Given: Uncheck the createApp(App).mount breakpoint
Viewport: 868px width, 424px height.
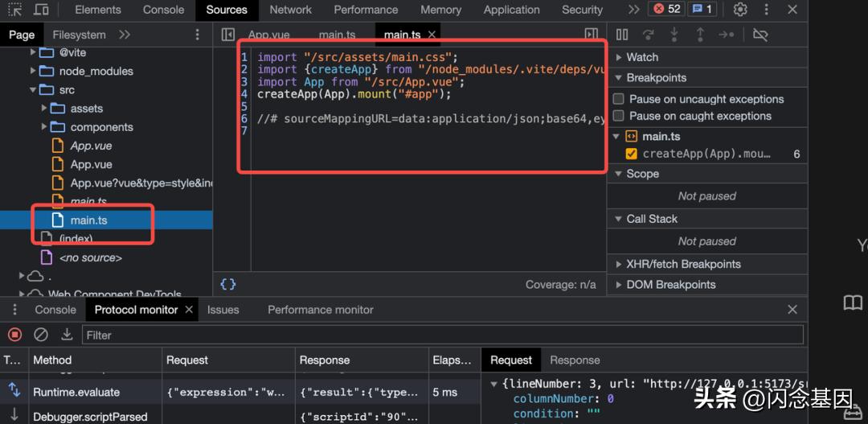Looking at the screenshot, I should 631,154.
